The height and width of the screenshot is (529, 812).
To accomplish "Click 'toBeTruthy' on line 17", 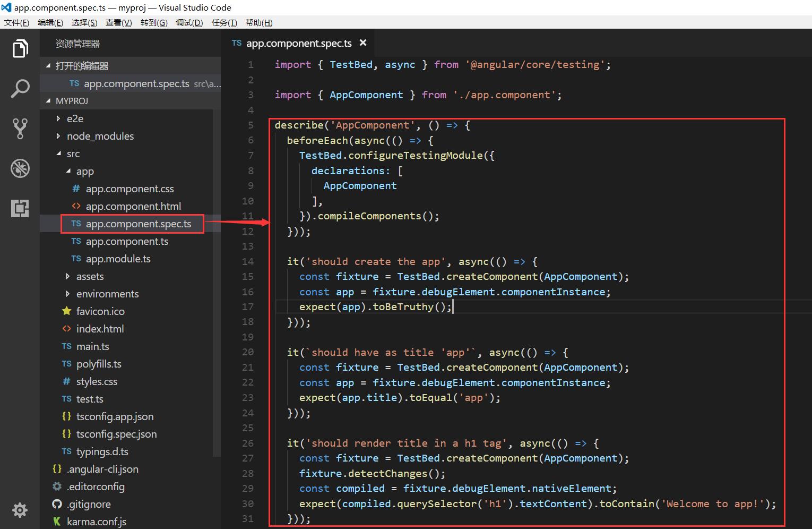I will (403, 307).
